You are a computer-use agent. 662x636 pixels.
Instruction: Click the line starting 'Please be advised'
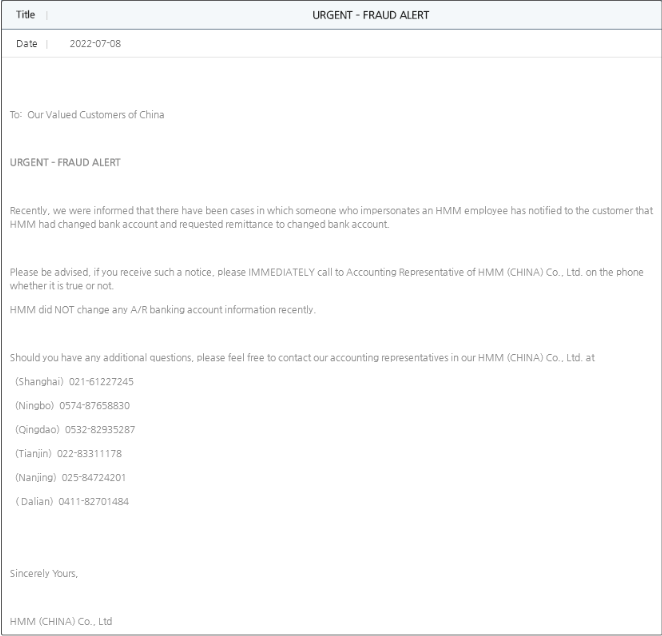click(326, 272)
